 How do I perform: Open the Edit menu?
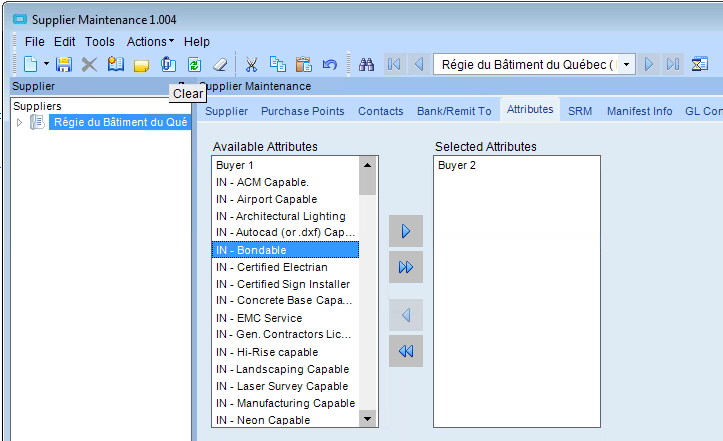[65, 42]
